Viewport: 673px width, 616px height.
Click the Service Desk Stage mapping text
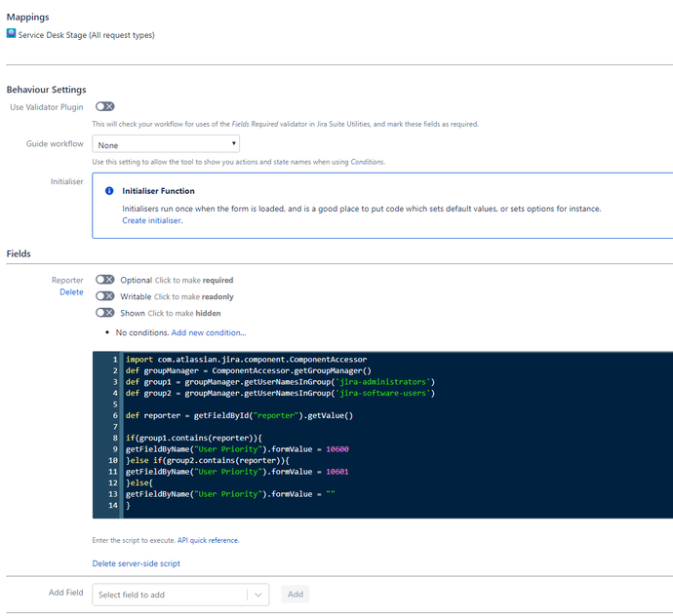click(86, 35)
